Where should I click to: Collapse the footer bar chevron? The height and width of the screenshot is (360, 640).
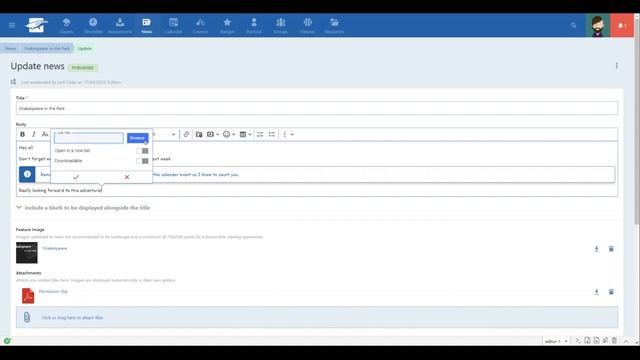(x=626, y=341)
